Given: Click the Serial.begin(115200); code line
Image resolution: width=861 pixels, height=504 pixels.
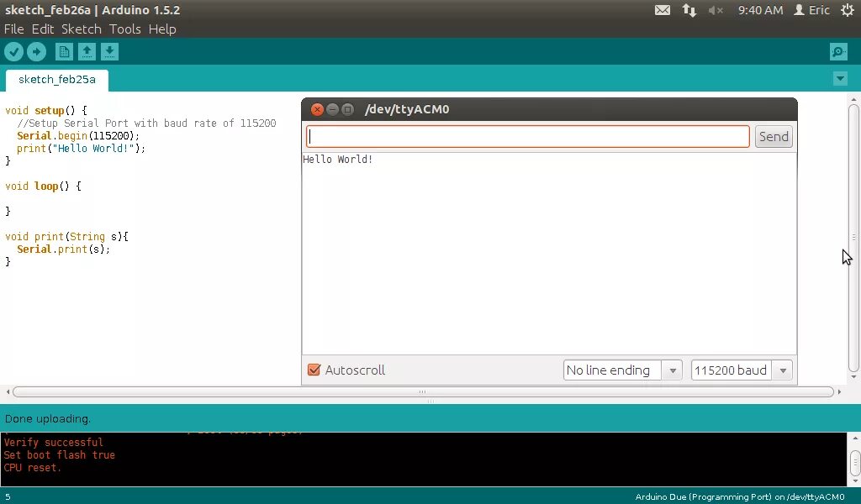Looking at the screenshot, I should pos(78,135).
